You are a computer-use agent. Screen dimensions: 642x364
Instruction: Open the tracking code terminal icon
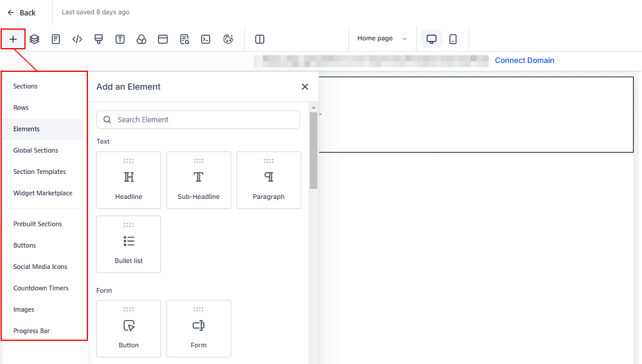206,39
